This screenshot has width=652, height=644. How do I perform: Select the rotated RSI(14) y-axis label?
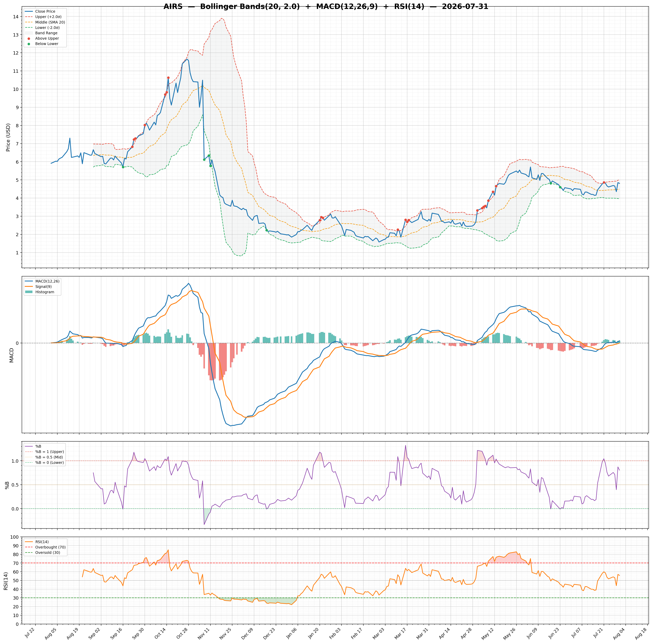pos(6,581)
